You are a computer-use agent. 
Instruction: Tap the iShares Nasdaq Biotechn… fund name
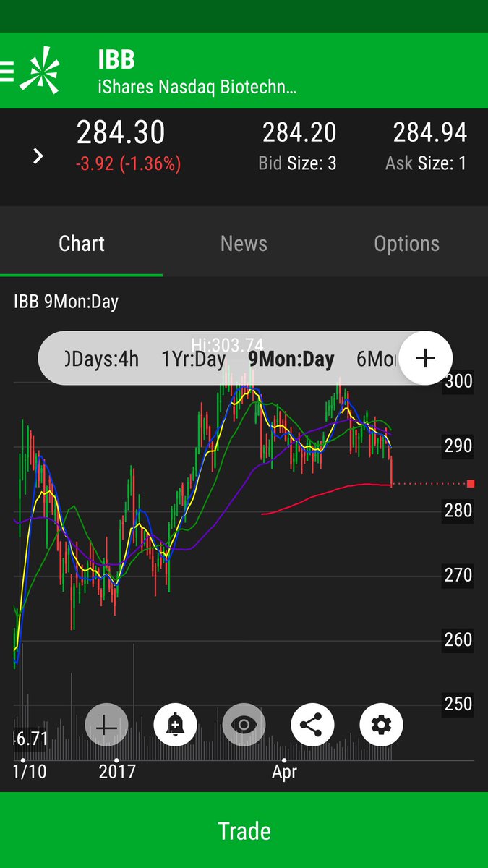[x=197, y=88]
